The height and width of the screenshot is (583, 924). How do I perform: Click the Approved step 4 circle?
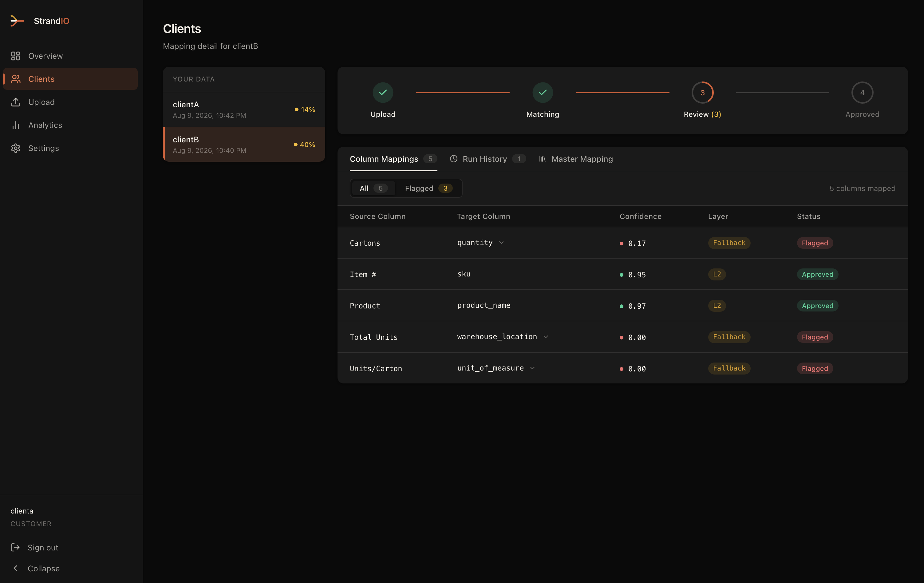coord(862,93)
